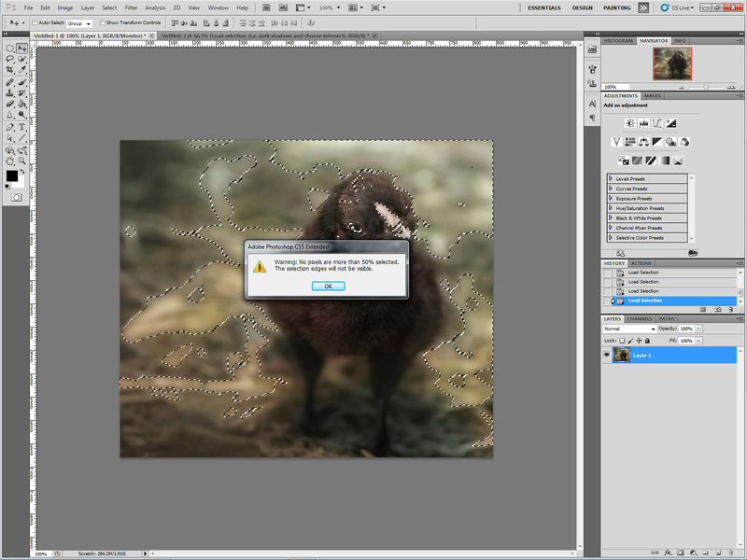Screen dimensions: 747x560
Task: Create new snapshot in History panel
Action: pos(718,310)
